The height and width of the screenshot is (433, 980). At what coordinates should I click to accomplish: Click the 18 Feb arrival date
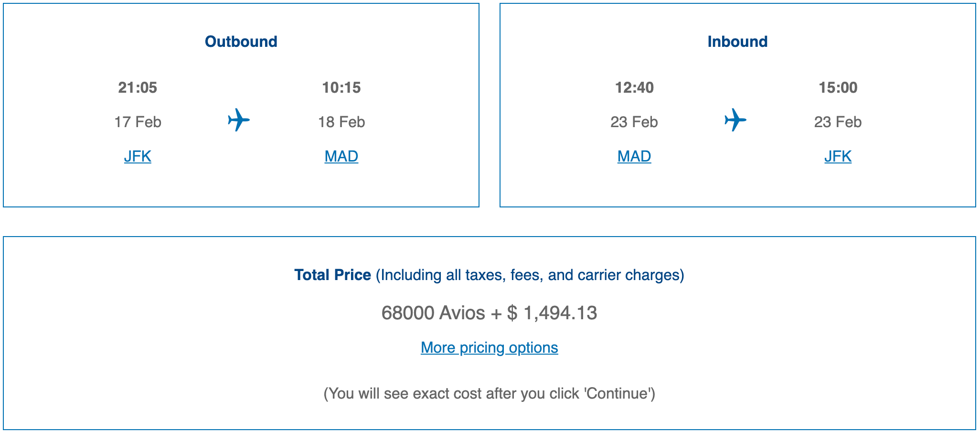(x=341, y=122)
